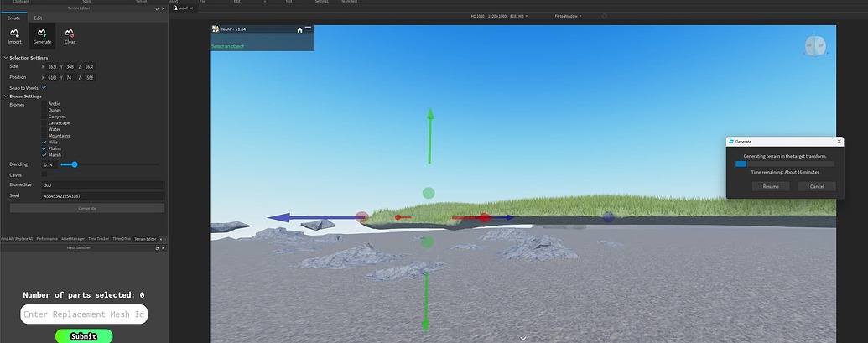The height and width of the screenshot is (343, 868).
Task: Uncheck the Plains biome checkbox
Action: tap(44, 148)
